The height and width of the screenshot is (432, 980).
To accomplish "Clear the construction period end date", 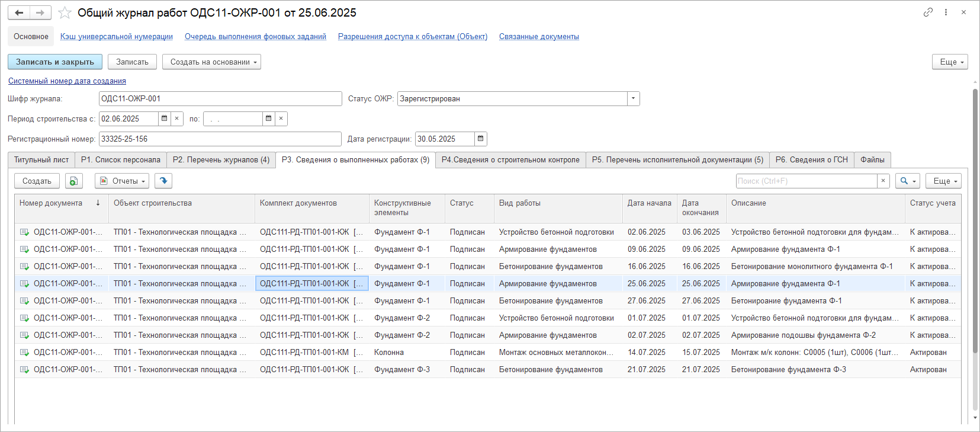I will pos(281,119).
